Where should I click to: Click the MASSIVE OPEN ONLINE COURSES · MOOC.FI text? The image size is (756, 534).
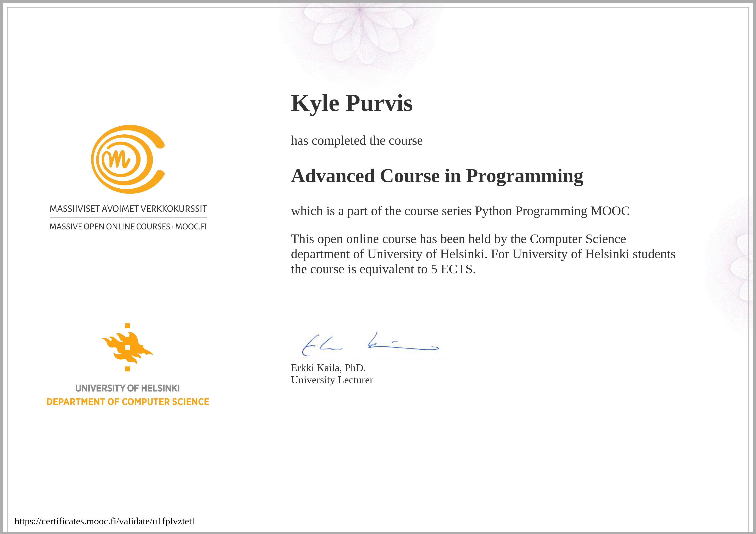click(x=128, y=227)
